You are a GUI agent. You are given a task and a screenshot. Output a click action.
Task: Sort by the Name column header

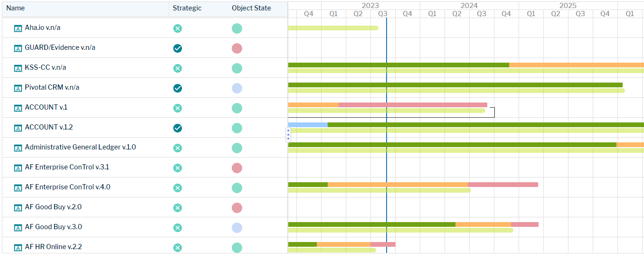pos(16,8)
